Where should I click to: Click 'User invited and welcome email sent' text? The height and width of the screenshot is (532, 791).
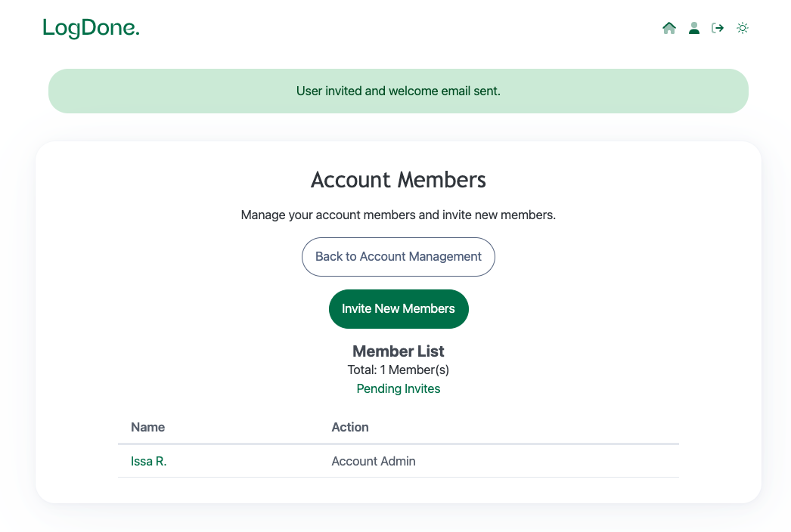coord(399,91)
